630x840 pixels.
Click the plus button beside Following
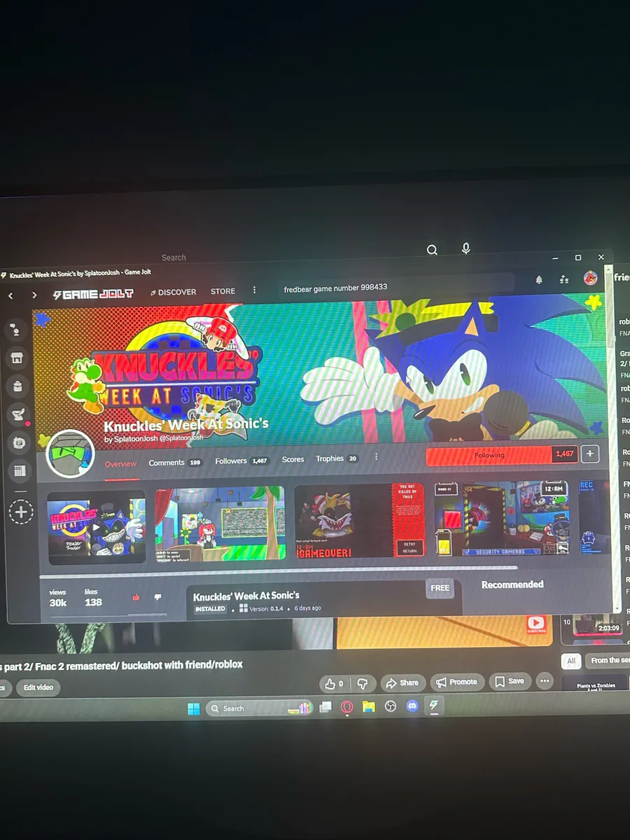click(x=589, y=454)
